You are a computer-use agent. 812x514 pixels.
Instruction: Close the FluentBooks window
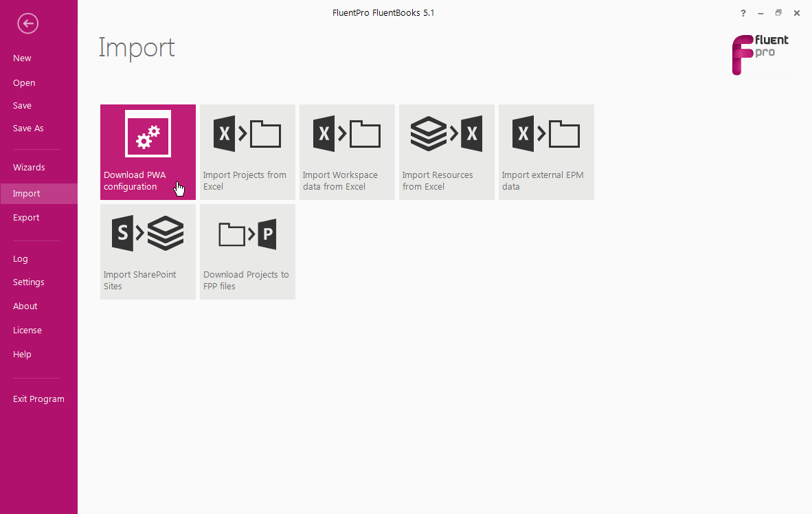(x=796, y=13)
